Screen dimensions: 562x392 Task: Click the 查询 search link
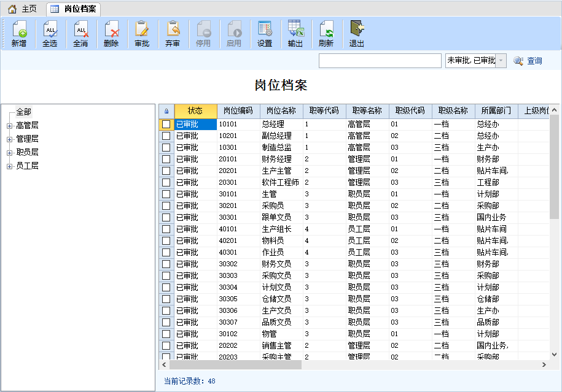pos(534,61)
